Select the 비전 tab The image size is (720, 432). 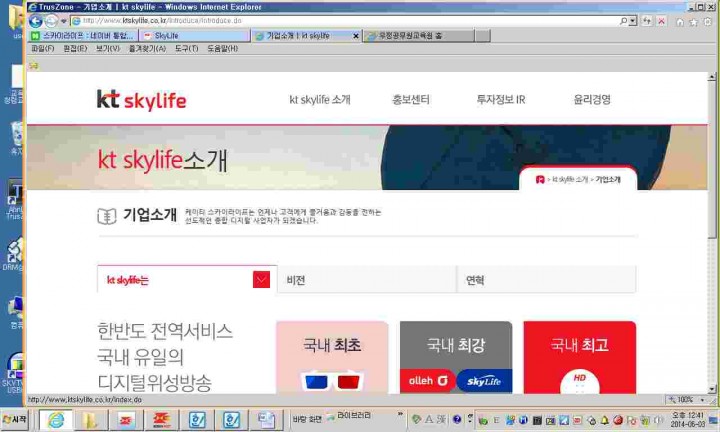(x=366, y=280)
